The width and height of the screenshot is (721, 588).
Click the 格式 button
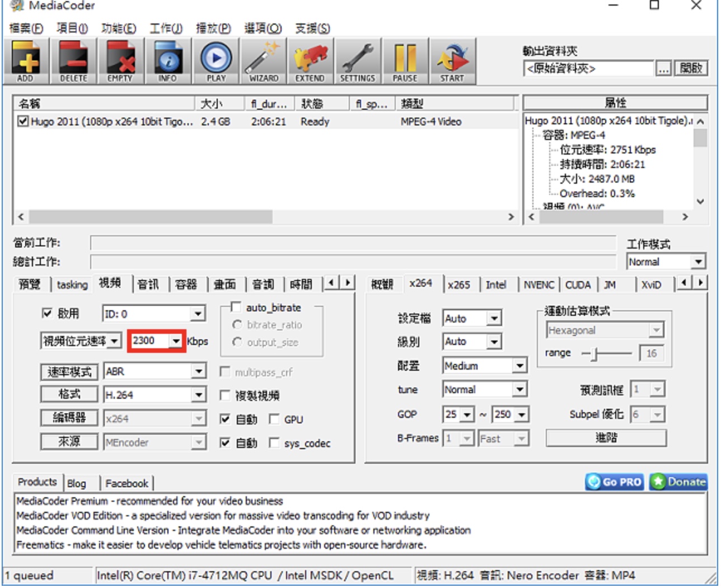pyautogui.click(x=69, y=394)
